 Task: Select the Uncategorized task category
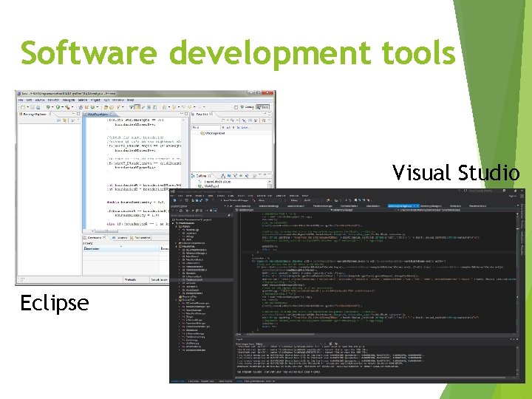[x=213, y=133]
